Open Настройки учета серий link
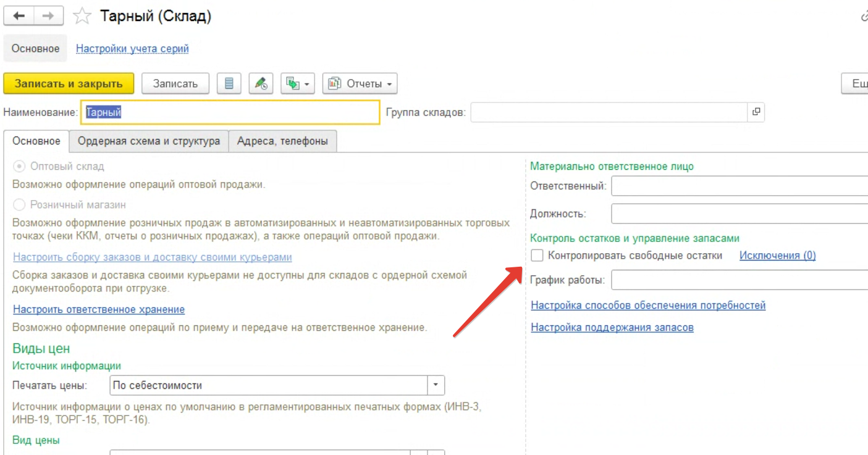 (132, 49)
